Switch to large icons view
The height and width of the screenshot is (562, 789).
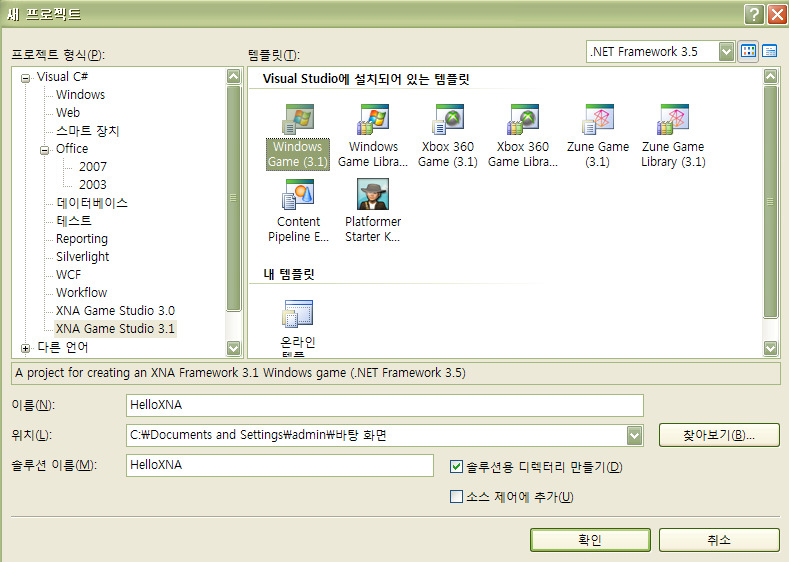click(x=748, y=51)
